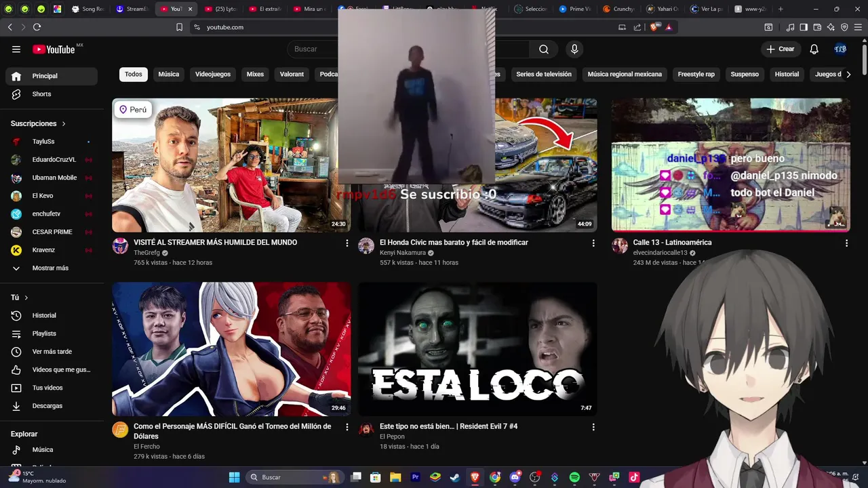The image size is (868, 488).
Task: Open EduardoCruzVL channel subscription
Action: [x=52, y=159]
